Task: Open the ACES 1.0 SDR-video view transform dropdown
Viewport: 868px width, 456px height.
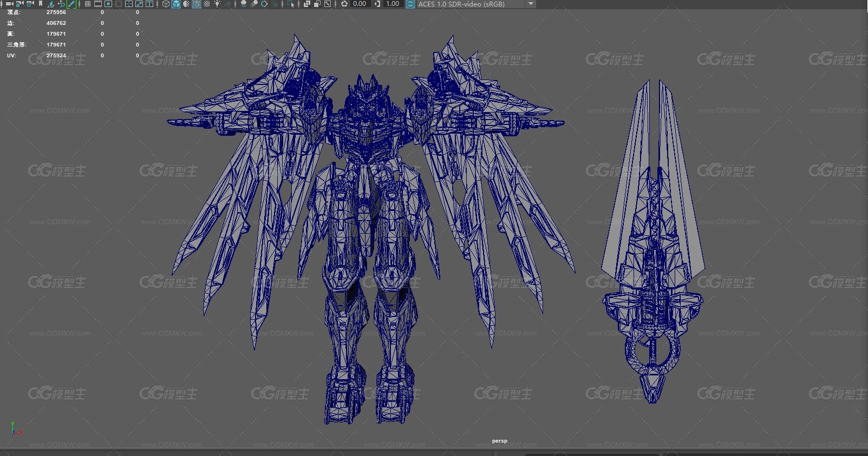Action: (476, 4)
